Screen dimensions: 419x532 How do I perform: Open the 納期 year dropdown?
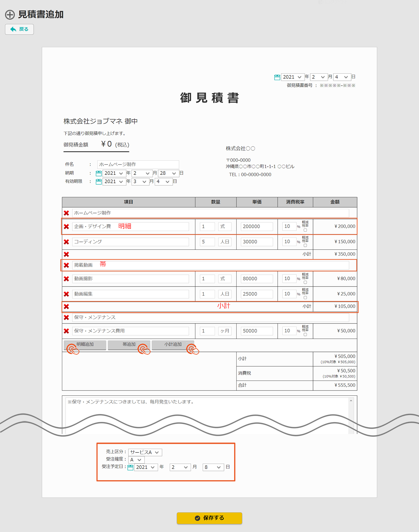click(x=114, y=173)
